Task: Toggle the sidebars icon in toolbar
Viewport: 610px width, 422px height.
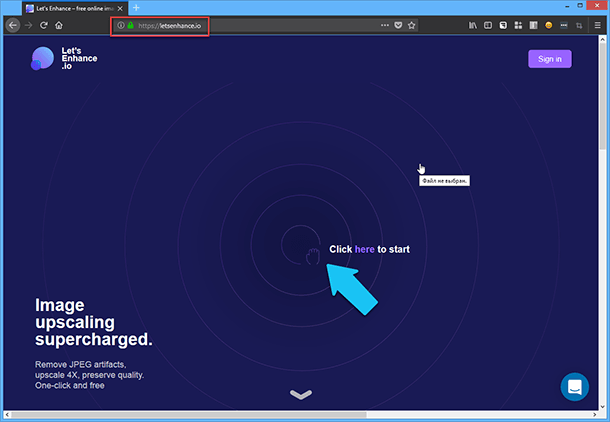Action: 488,25
